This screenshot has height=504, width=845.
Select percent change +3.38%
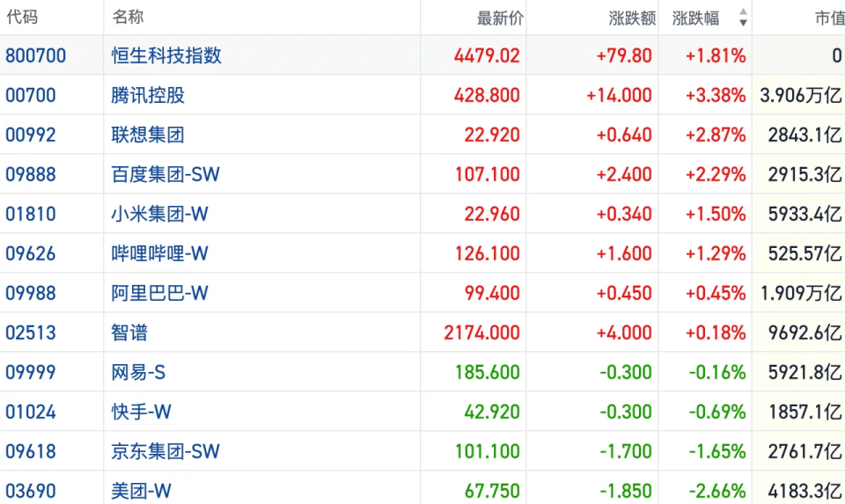(716, 95)
